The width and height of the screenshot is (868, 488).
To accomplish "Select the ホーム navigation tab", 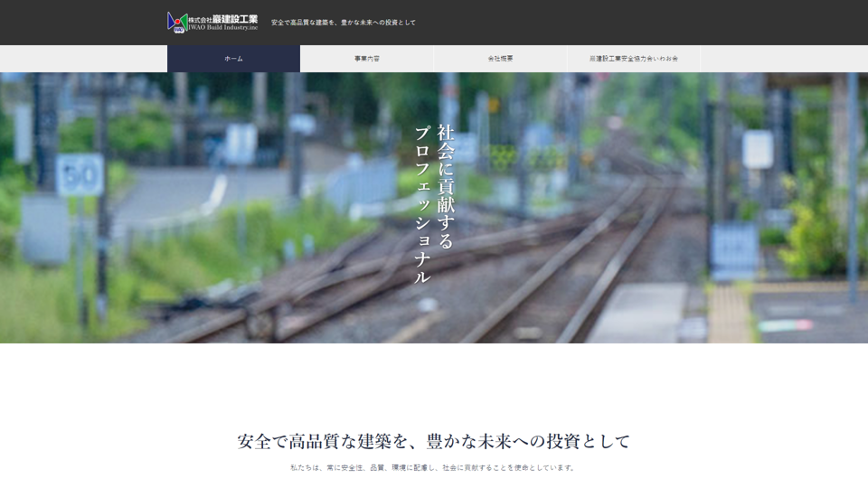I will (233, 59).
